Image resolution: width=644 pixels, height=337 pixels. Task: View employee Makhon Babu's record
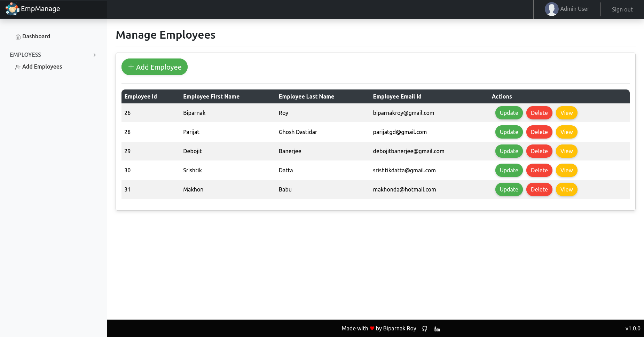pos(566,189)
